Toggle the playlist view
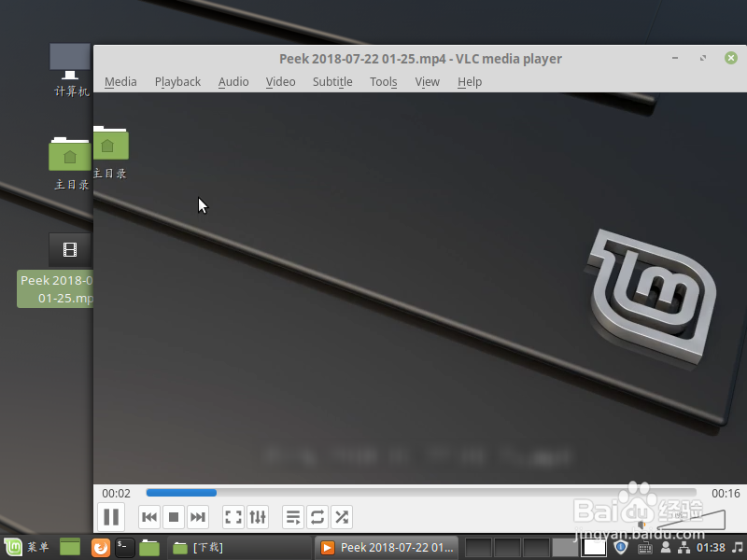This screenshot has width=747, height=560. (x=293, y=517)
